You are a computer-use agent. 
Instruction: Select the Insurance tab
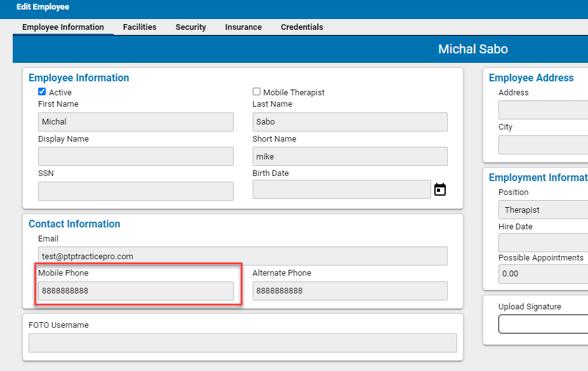243,27
